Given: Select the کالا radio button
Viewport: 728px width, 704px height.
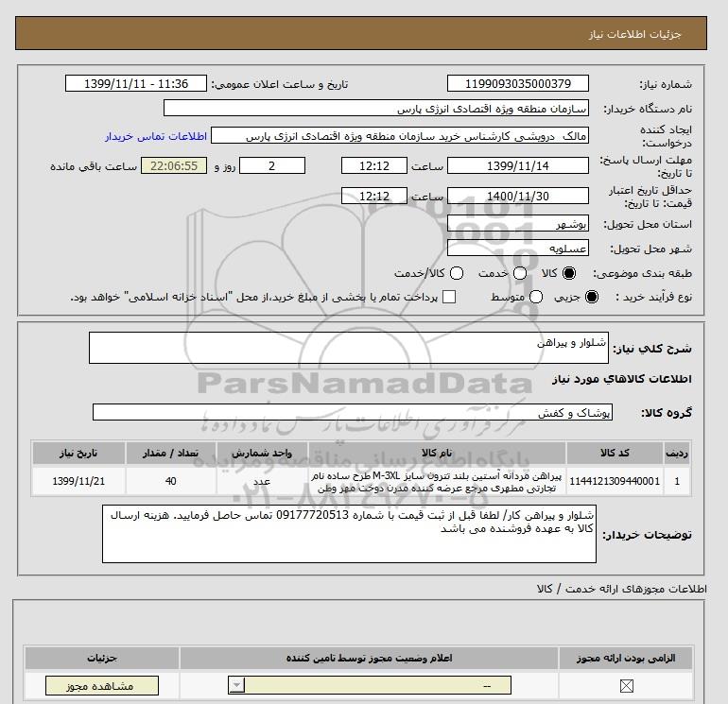Looking at the screenshot, I should point(569,273).
